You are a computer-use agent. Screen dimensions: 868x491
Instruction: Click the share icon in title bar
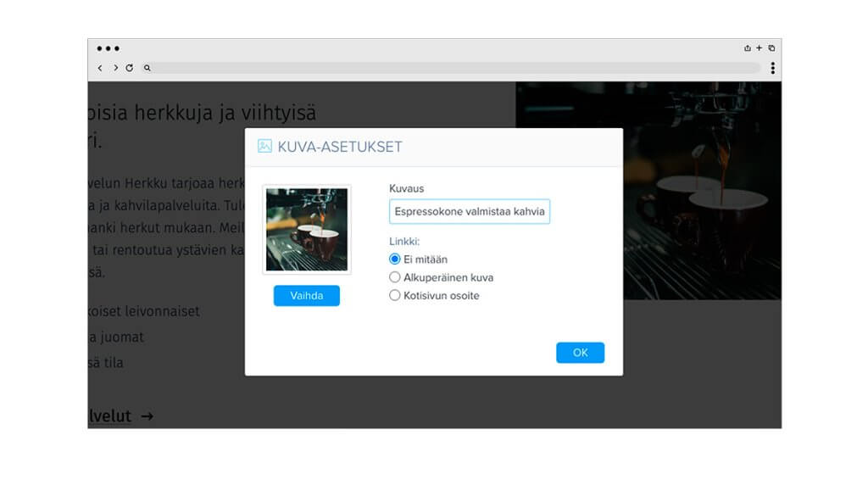pos(748,48)
